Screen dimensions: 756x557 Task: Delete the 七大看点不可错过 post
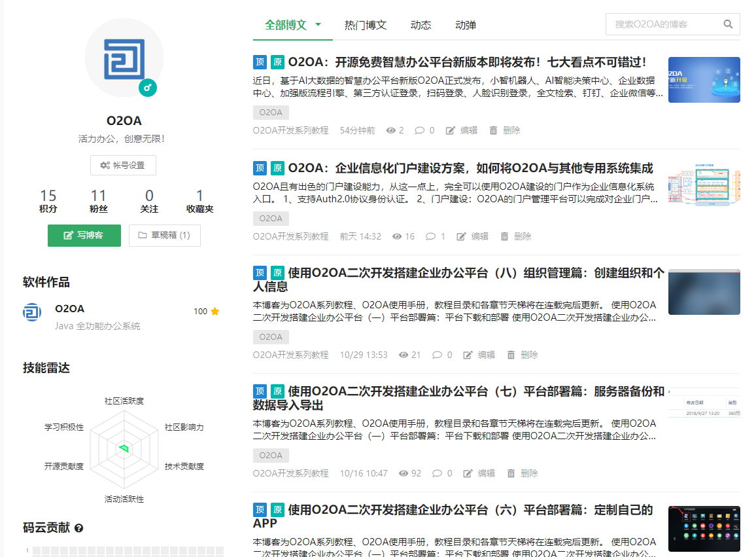click(x=505, y=130)
